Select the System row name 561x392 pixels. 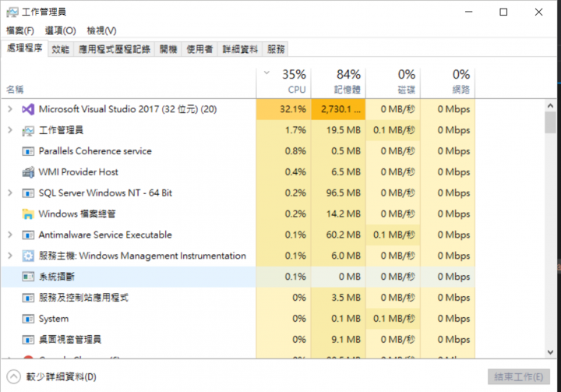[54, 319]
